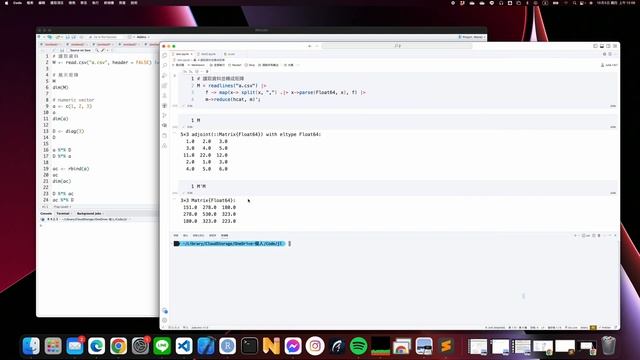Open Google Chrome from the Dock
This screenshot has height=360, width=640.
[118, 346]
